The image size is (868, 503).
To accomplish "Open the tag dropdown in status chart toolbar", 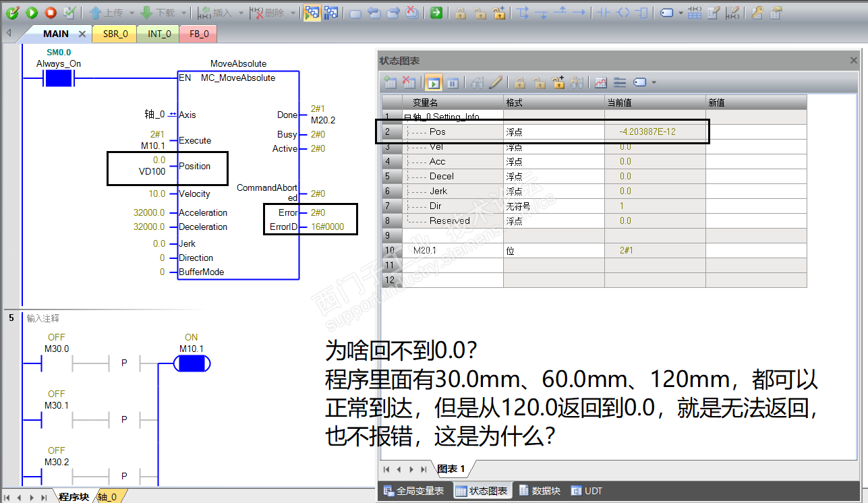I will (x=654, y=84).
